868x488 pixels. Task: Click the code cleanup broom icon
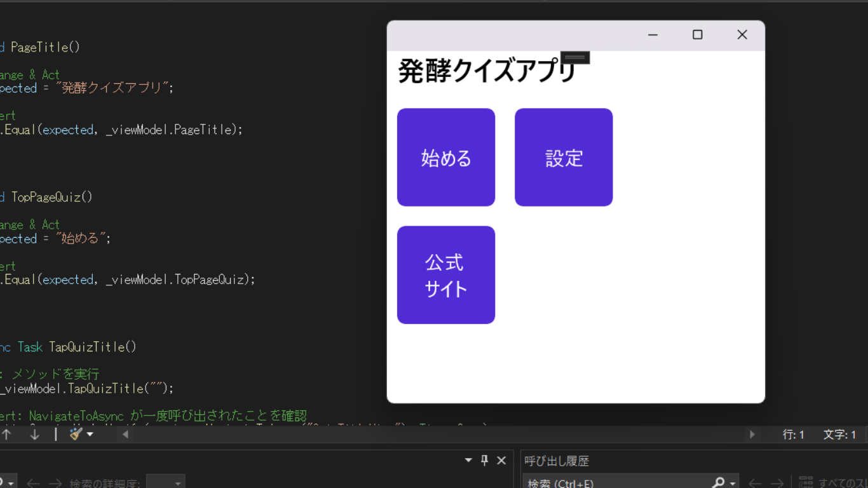click(76, 435)
